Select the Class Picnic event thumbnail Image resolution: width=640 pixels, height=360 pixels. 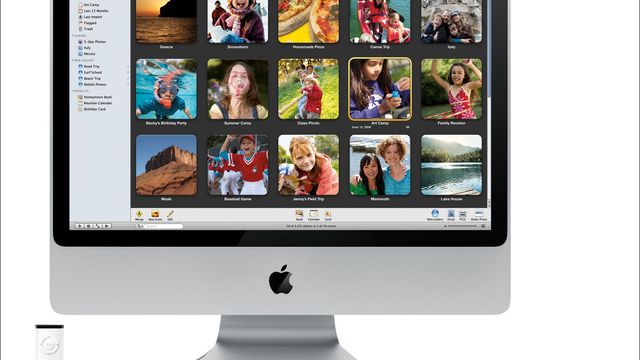[x=309, y=89]
